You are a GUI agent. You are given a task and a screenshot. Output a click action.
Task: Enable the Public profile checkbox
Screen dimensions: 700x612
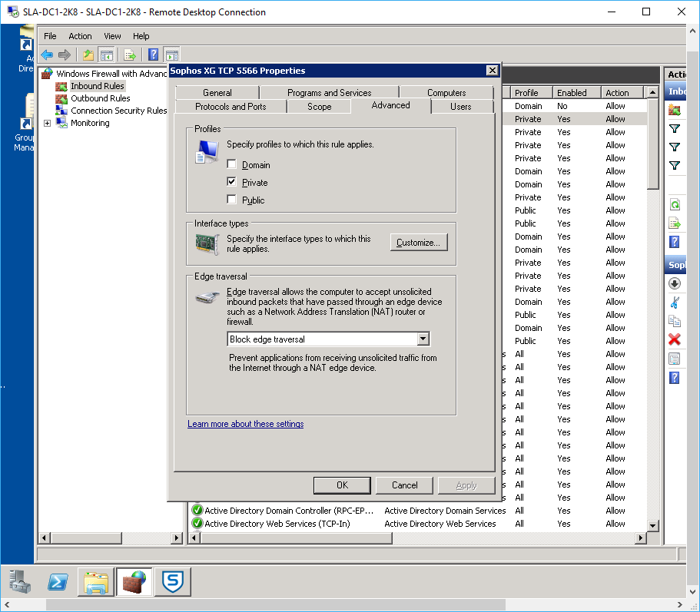coord(232,200)
